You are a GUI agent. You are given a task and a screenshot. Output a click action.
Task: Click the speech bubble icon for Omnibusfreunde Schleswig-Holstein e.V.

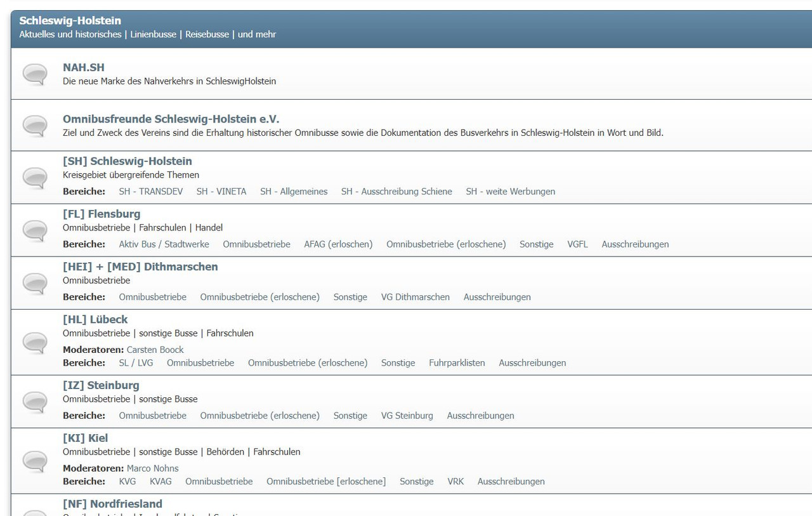[x=35, y=125]
